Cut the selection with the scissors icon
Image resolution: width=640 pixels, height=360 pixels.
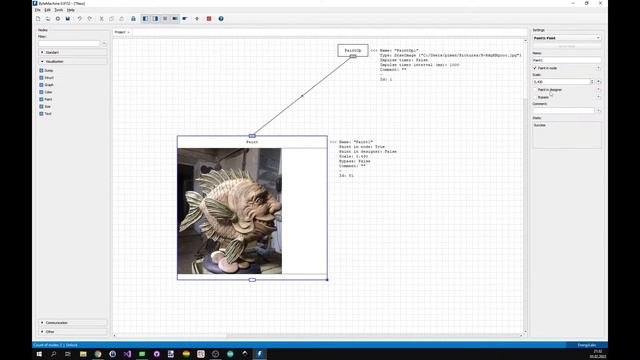102,19
